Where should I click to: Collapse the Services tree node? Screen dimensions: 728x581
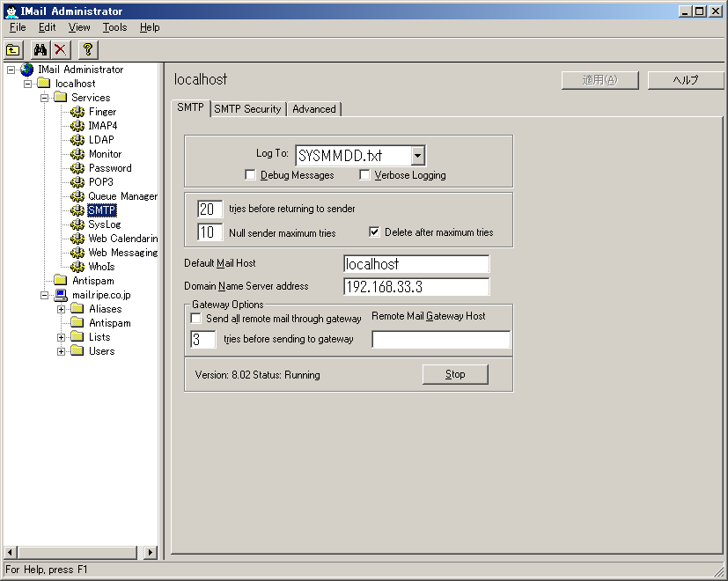(x=45, y=98)
